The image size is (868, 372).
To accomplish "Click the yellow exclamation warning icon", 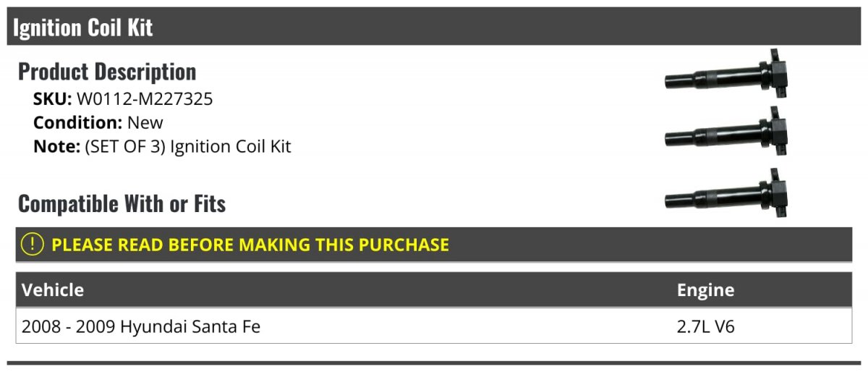I will tap(33, 245).
